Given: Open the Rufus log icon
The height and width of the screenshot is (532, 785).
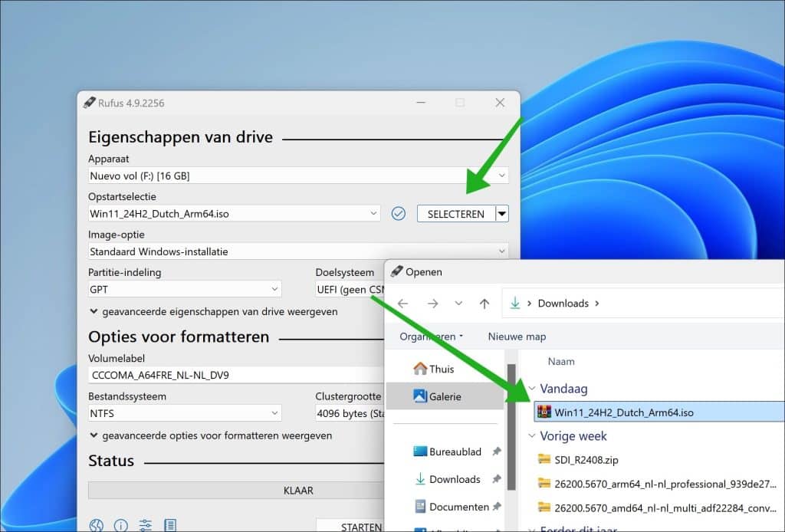Looking at the screenshot, I should tap(170, 525).
